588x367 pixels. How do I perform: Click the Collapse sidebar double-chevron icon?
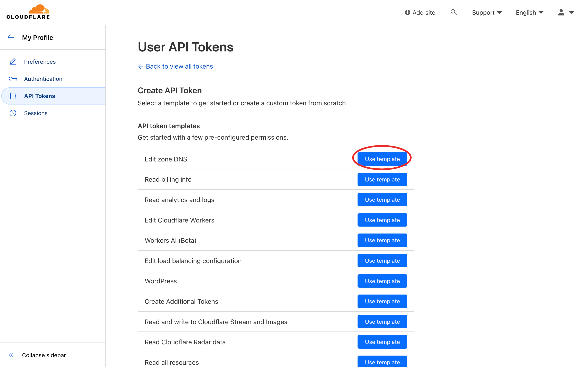11,355
